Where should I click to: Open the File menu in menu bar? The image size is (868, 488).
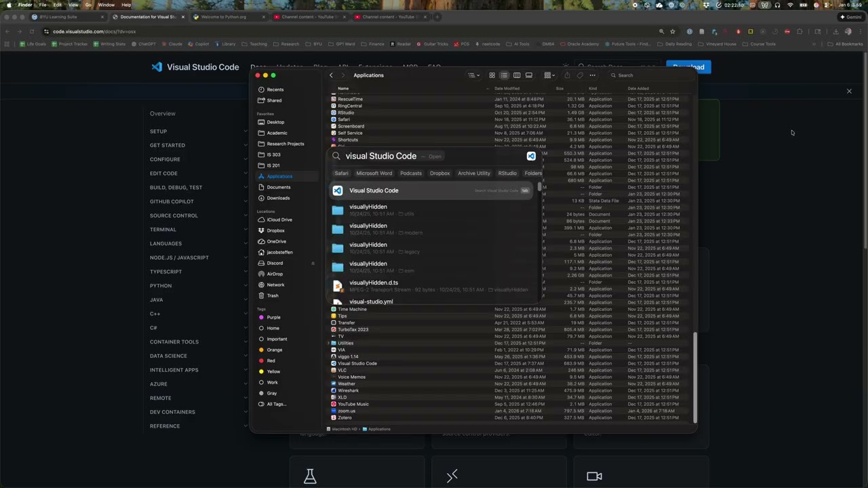43,5
